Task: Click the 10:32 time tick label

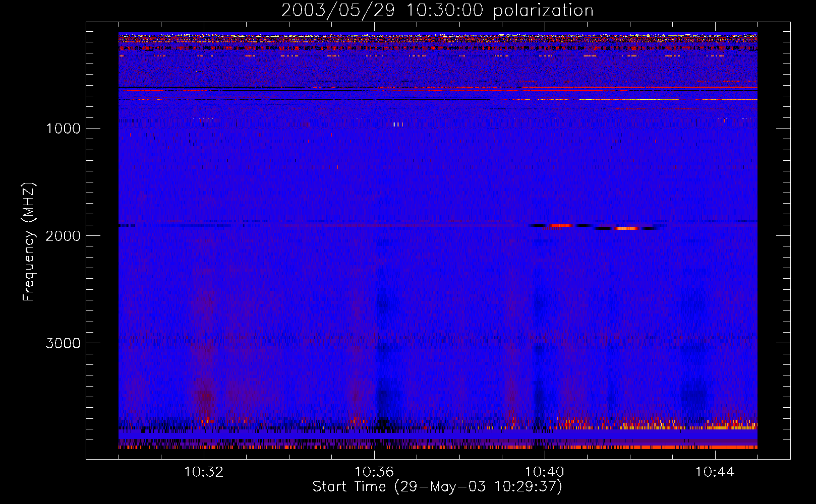Action: [x=204, y=472]
